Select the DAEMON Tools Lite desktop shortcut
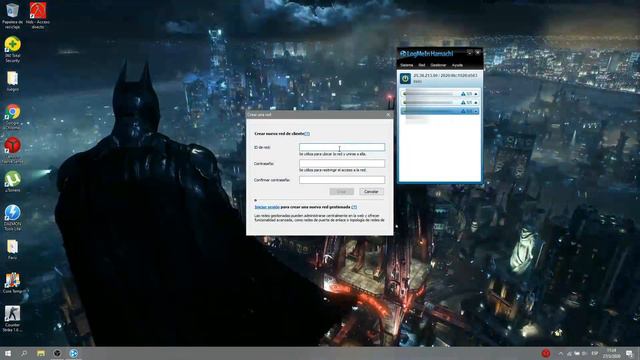Image resolution: width=640 pixels, height=360 pixels. click(x=13, y=218)
